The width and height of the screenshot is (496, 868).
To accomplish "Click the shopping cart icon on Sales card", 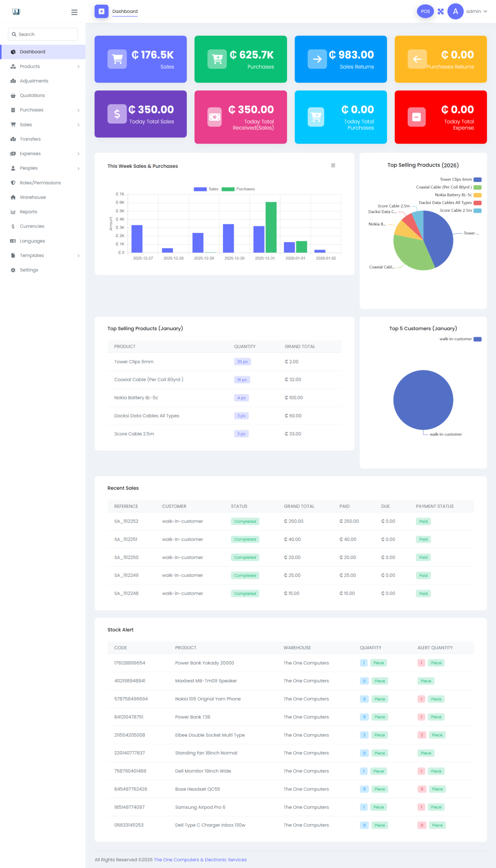I will 117,59.
